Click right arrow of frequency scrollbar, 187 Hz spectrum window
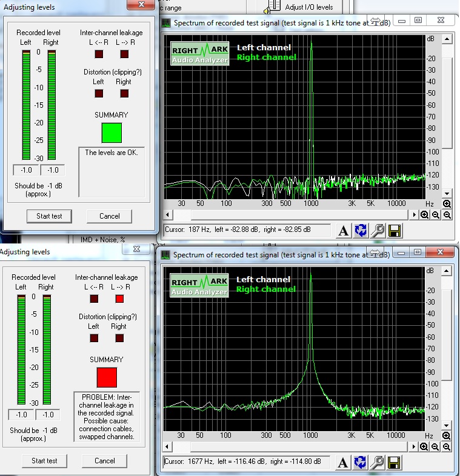Viewport: 460px width, 476px height. coord(414,215)
